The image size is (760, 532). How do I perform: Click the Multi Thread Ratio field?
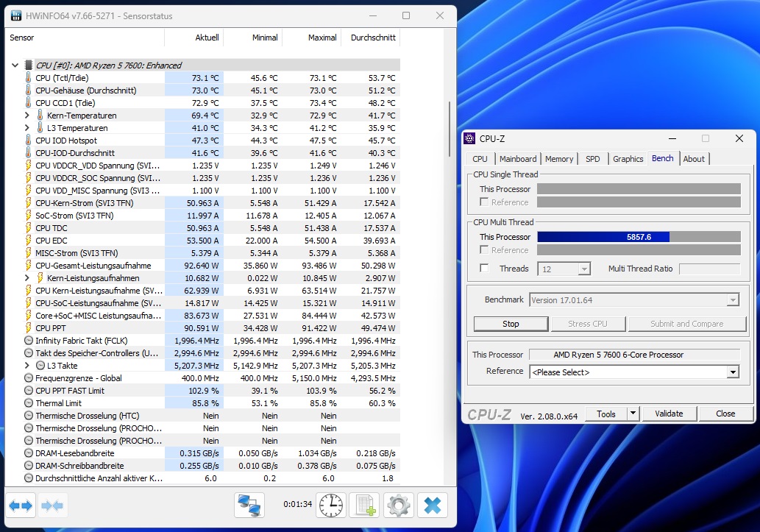tap(709, 269)
